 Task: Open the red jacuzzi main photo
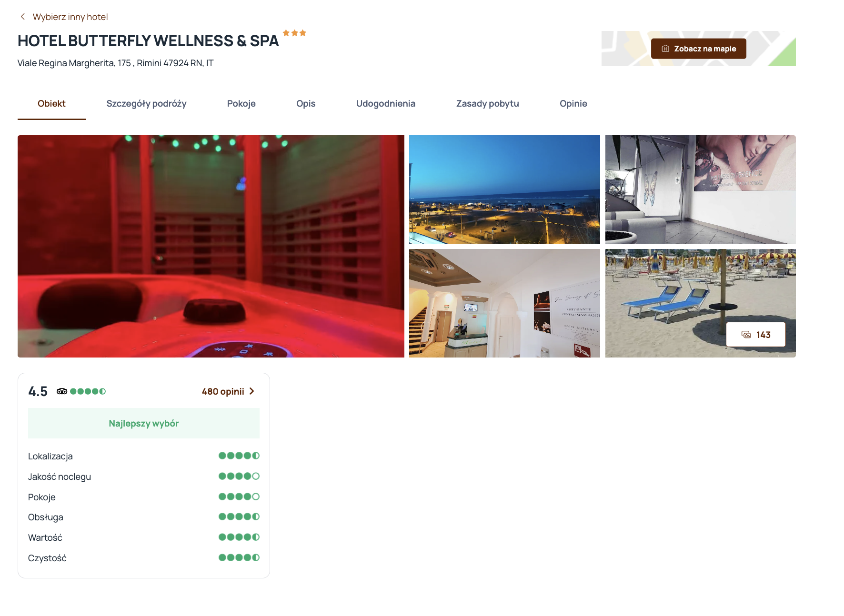(x=211, y=246)
